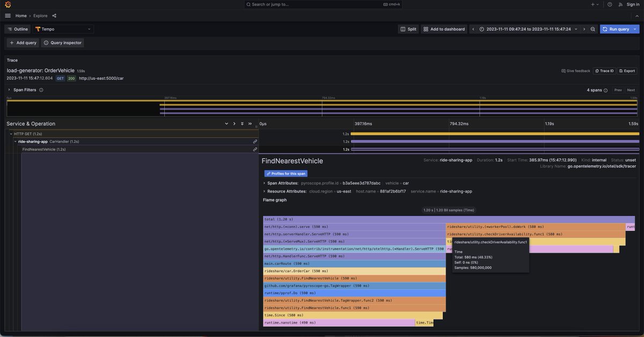Click rideshare/car.OrderCar flame block
Image resolution: width=644 pixels, height=337 pixels.
(x=354, y=271)
